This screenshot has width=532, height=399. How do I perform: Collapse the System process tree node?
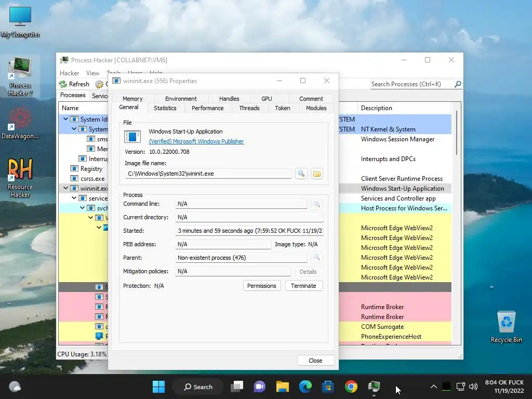[x=74, y=129]
